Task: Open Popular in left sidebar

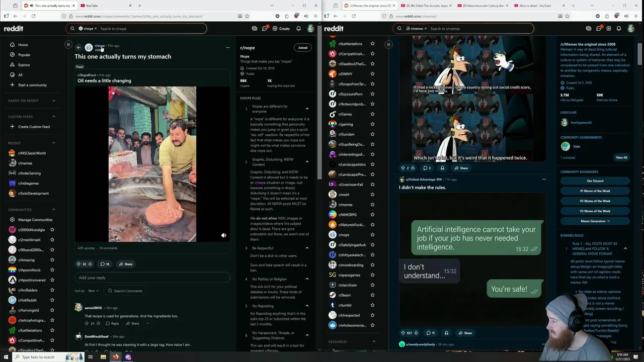Action: point(24,55)
